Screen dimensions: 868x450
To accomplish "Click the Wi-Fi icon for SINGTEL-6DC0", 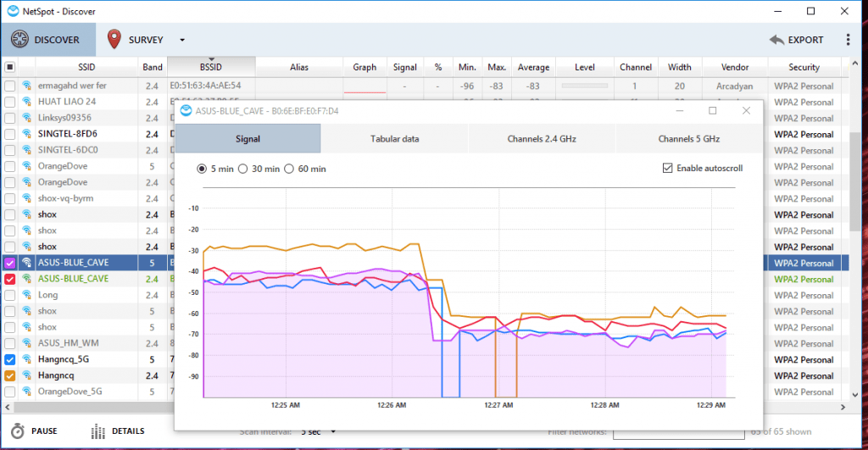I will coord(26,150).
